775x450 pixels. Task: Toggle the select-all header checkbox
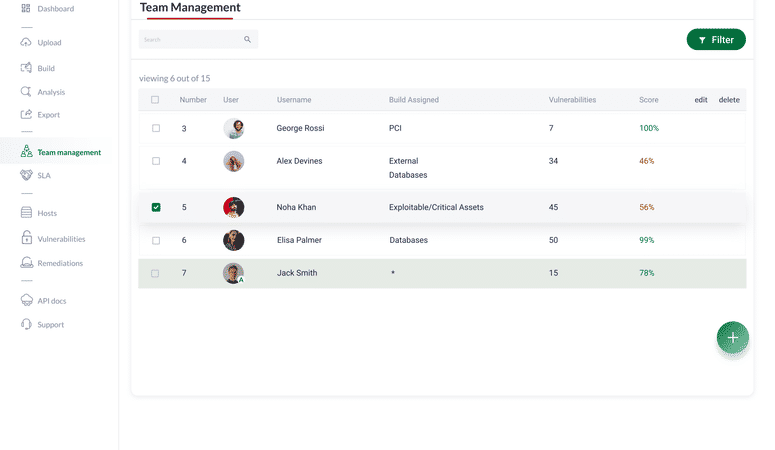(x=155, y=100)
